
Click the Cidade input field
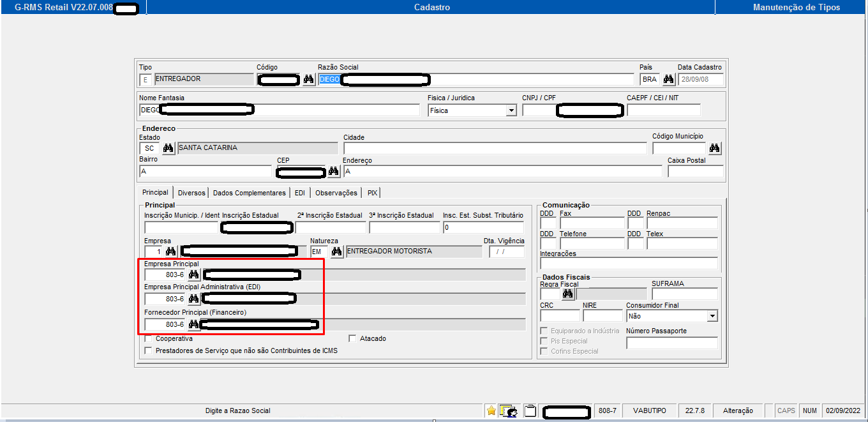click(x=495, y=148)
